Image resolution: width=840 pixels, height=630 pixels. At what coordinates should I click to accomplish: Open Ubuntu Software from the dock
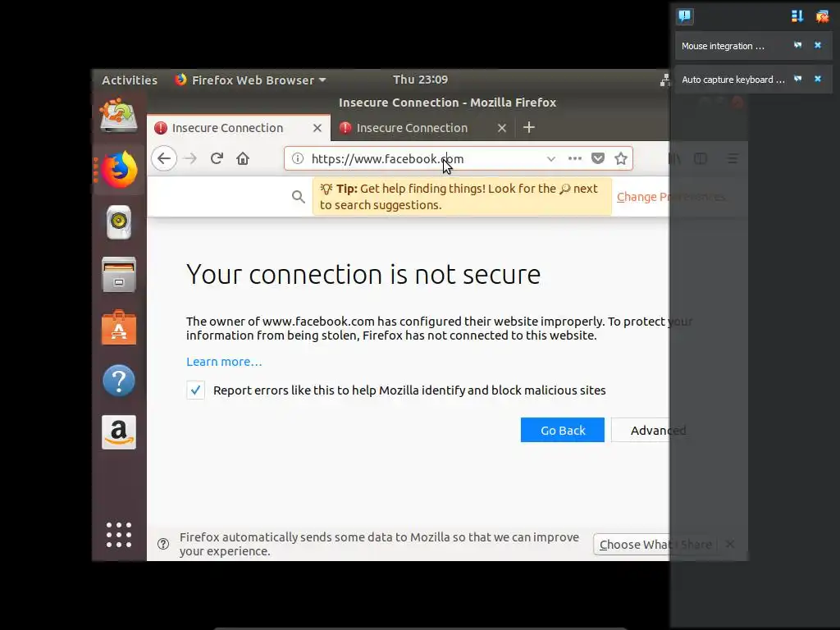click(x=119, y=327)
